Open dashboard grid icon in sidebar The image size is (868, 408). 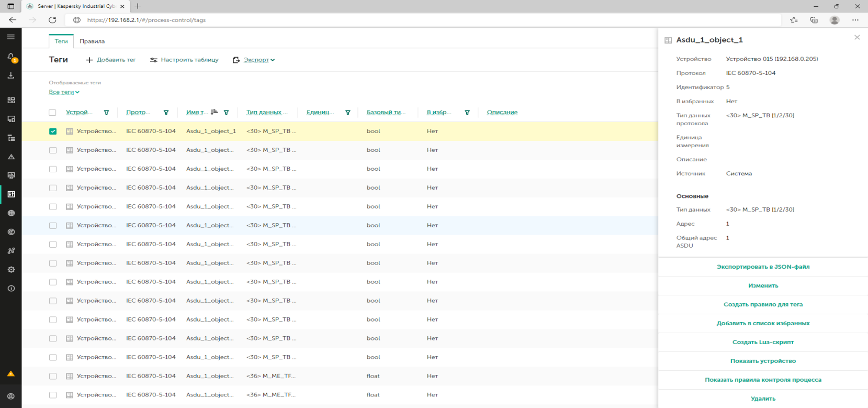click(x=10, y=100)
